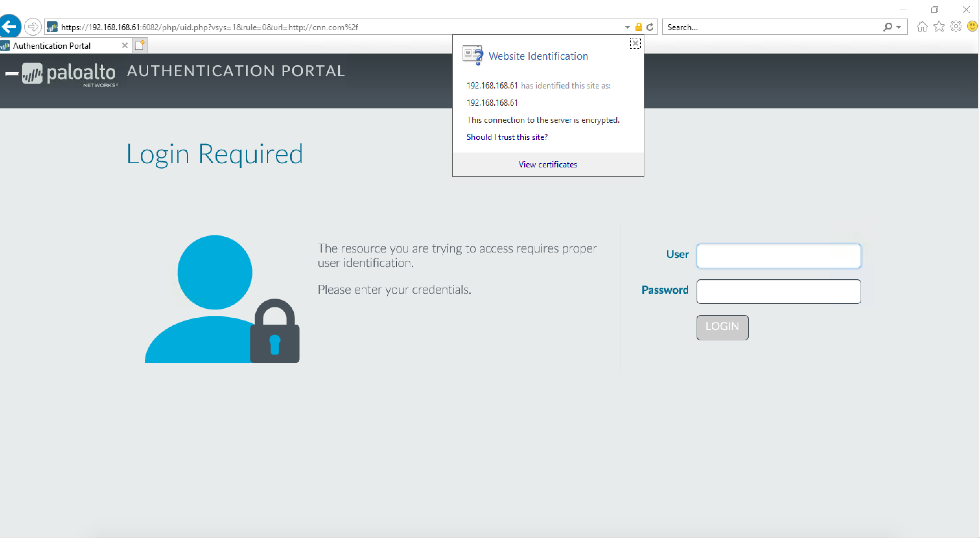Click the browser back arrow button
Image resolution: width=980 pixels, height=538 pixels.
10,27
